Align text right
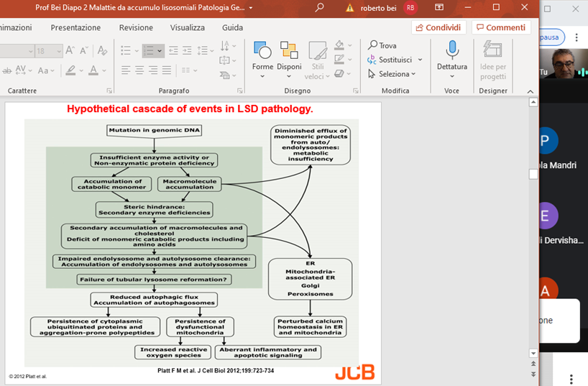Image resolution: width=588 pixels, height=386 pixels. 153,70
